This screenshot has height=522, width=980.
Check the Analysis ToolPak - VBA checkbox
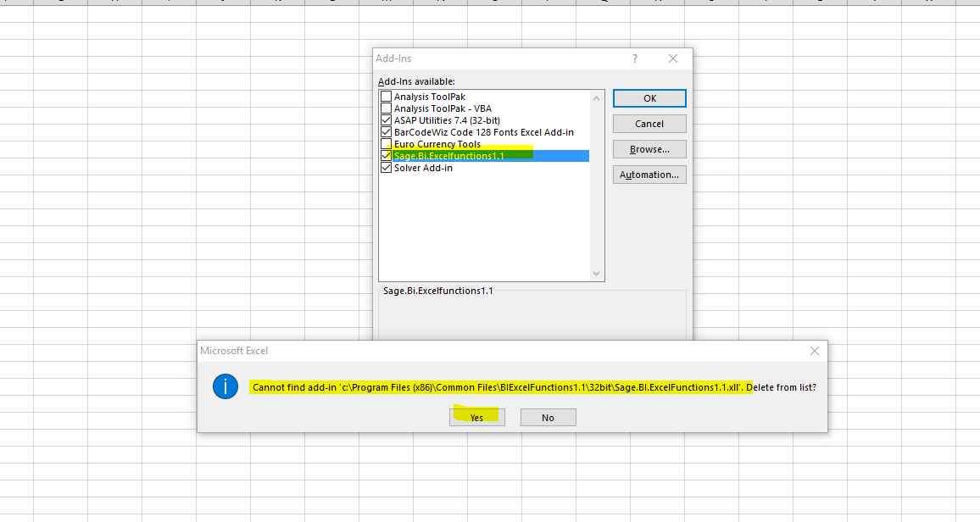point(387,108)
